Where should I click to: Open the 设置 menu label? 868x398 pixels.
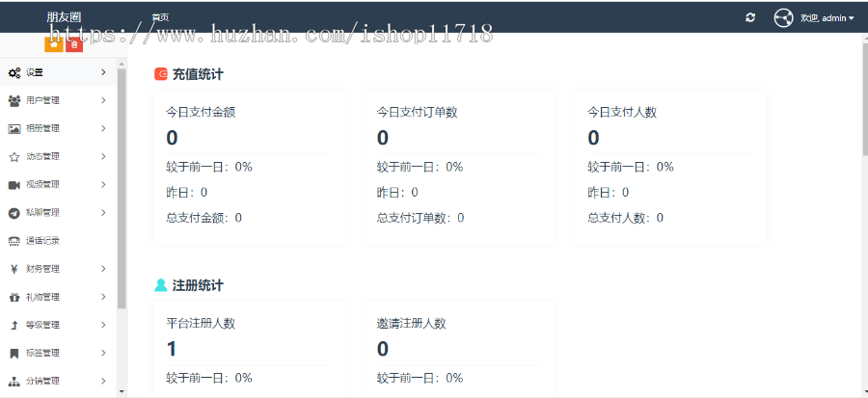coord(35,72)
